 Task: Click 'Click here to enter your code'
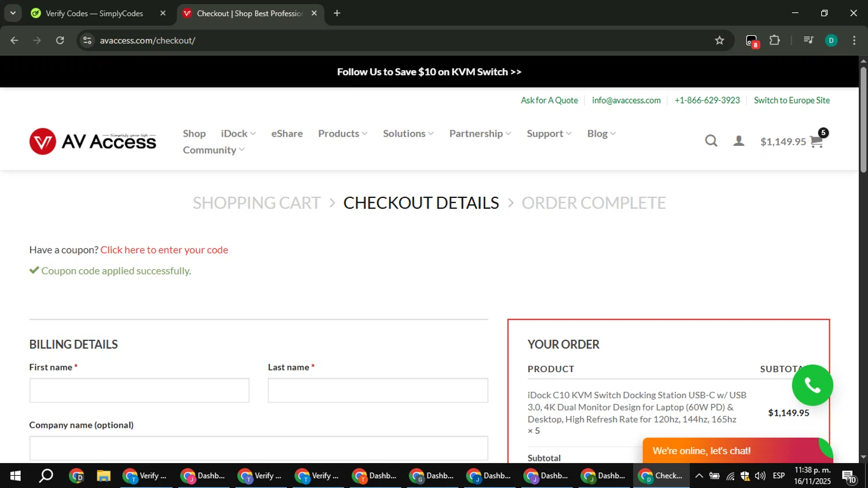click(x=164, y=250)
